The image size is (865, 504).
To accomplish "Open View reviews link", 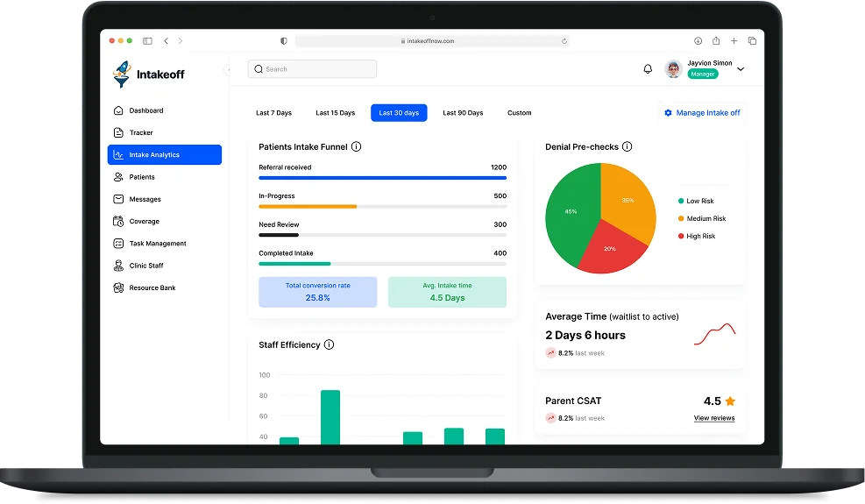I will pos(714,418).
